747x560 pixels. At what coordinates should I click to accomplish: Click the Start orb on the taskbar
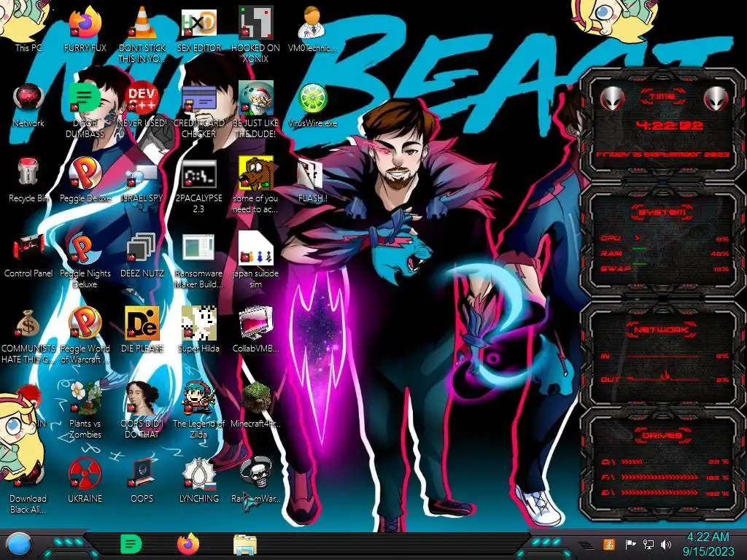coord(20,544)
